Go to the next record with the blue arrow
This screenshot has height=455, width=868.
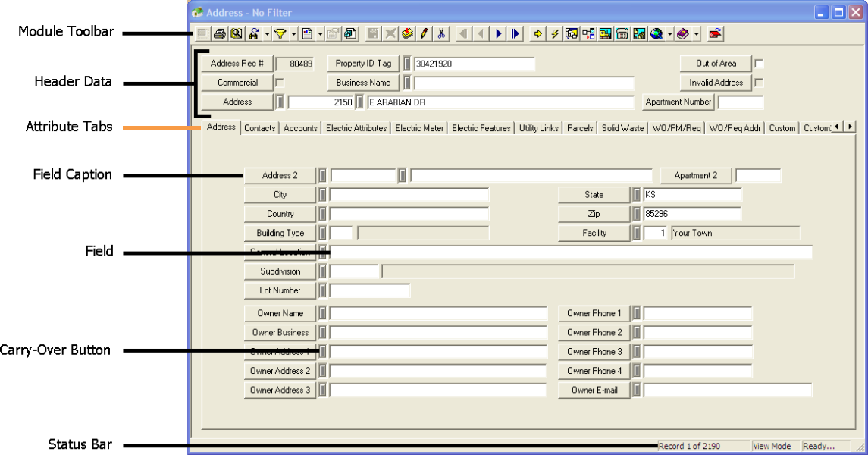[x=498, y=34]
